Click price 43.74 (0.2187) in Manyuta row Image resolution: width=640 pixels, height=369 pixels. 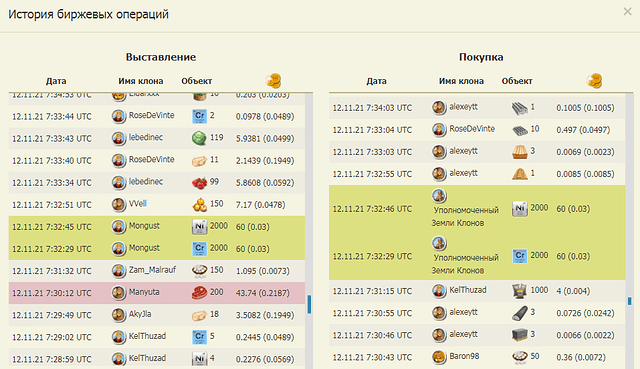pos(263,293)
